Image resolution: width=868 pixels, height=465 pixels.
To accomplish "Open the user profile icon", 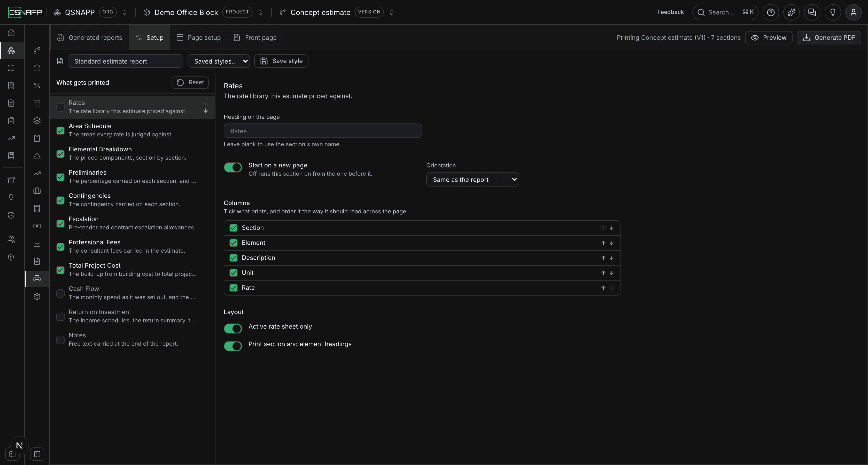I will [x=853, y=12].
